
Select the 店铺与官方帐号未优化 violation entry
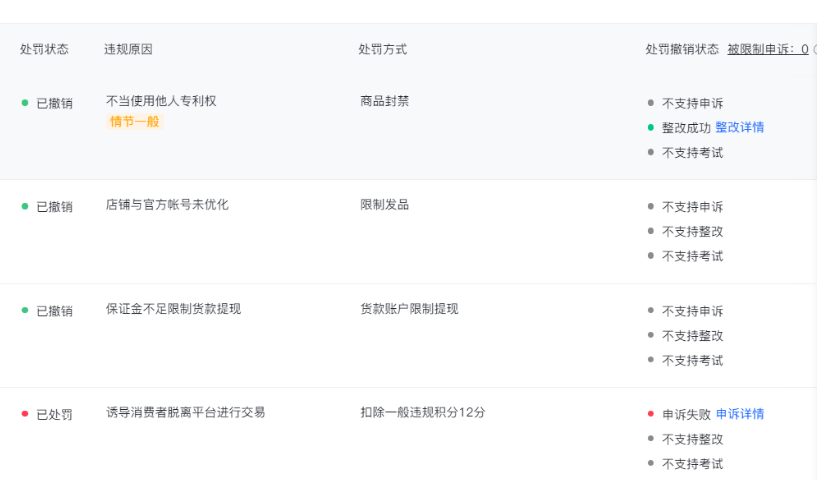tap(167, 205)
